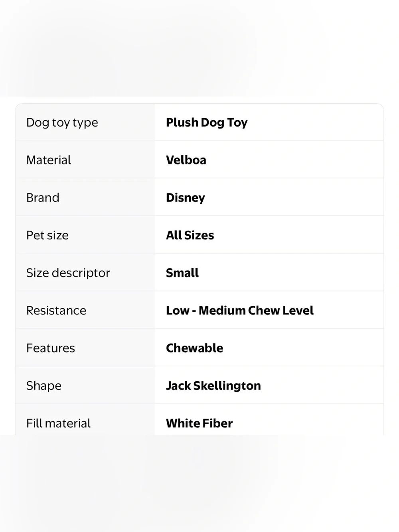The width and height of the screenshot is (399, 532).
Task: Select the Dog toy type label
Action: point(62,123)
